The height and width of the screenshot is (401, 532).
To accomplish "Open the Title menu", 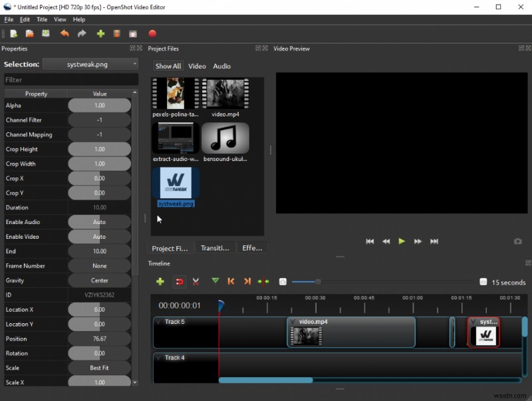I will tap(42, 20).
